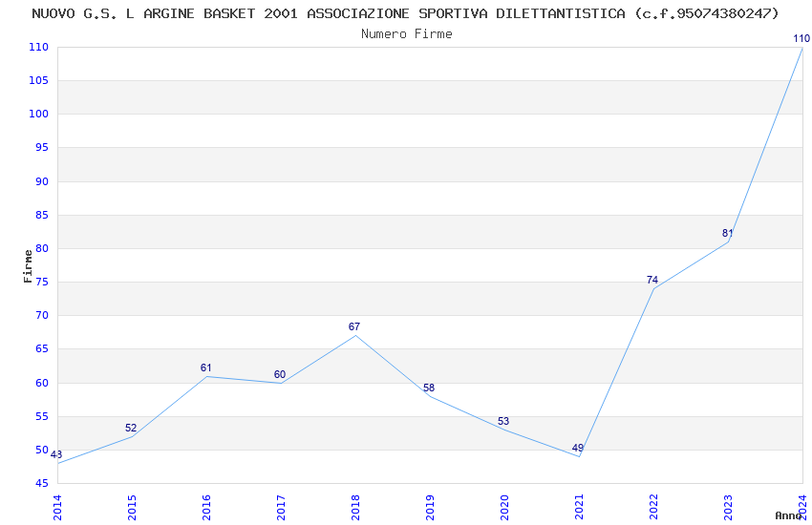
Task: Click the y-axis tick value 55
Action: (42, 416)
